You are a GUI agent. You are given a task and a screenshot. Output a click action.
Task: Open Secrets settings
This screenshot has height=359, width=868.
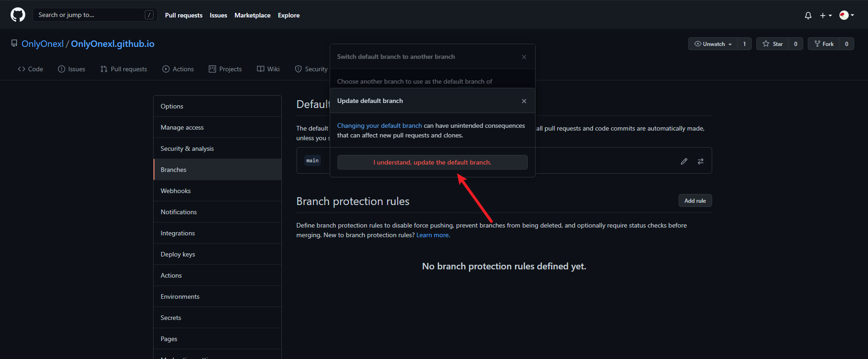click(217, 318)
